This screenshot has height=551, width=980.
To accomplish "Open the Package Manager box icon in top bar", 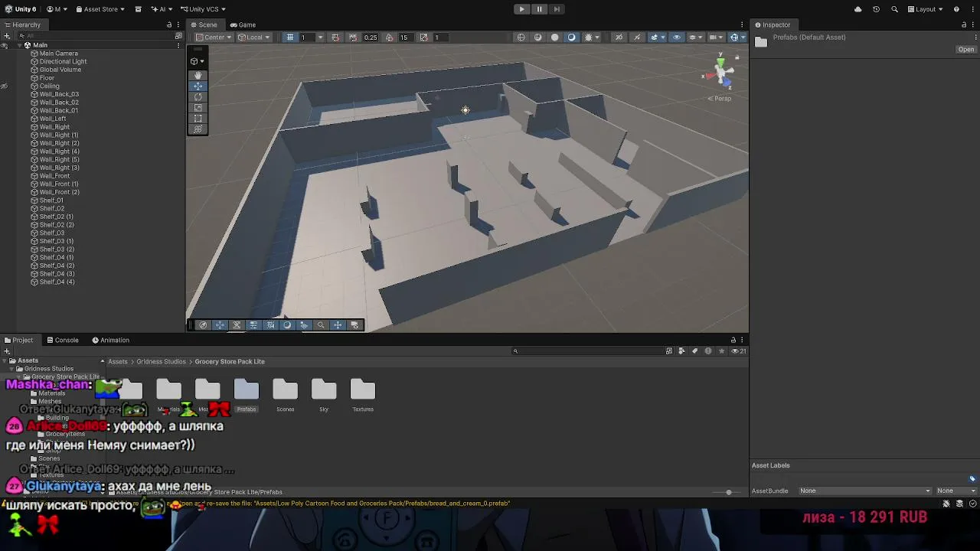I will 138,9.
